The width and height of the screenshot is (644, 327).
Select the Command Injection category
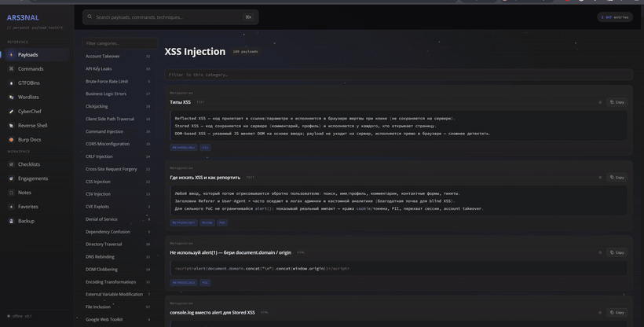(118, 131)
